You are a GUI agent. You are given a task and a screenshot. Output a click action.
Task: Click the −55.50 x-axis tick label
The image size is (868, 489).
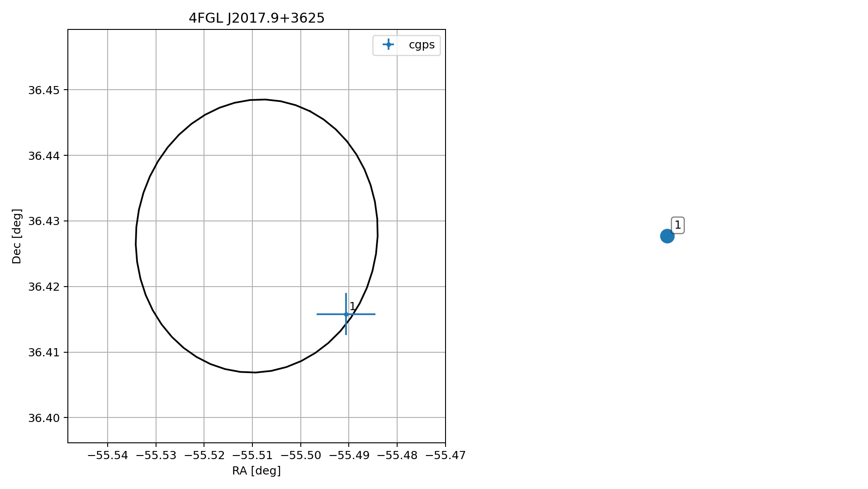coord(301,455)
